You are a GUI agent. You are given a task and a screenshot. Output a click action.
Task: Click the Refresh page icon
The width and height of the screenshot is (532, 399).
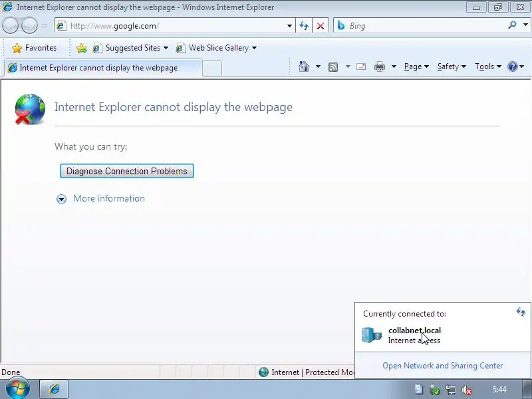tap(304, 26)
